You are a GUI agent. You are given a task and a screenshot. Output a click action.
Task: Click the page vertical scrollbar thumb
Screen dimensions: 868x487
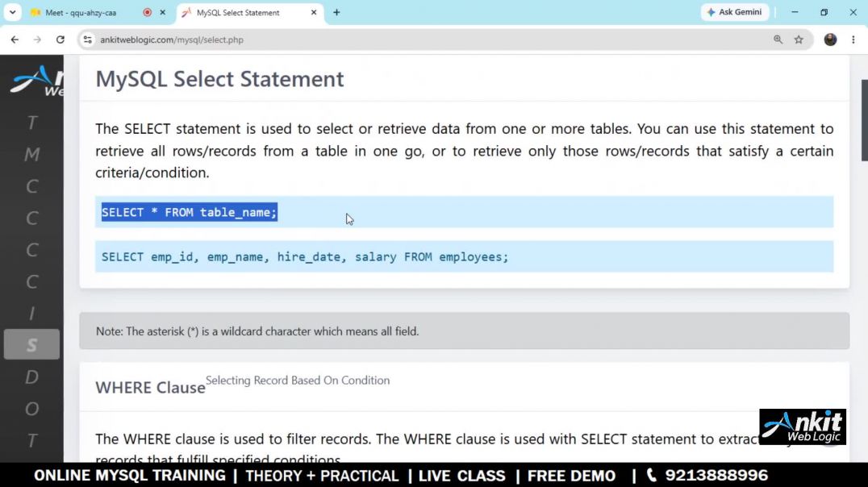coord(864,120)
